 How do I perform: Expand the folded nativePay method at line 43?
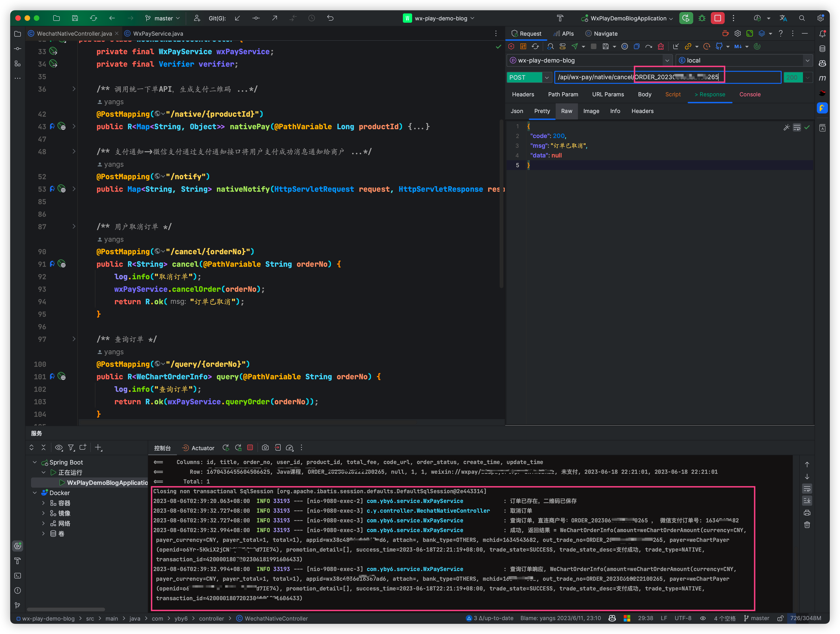click(74, 126)
